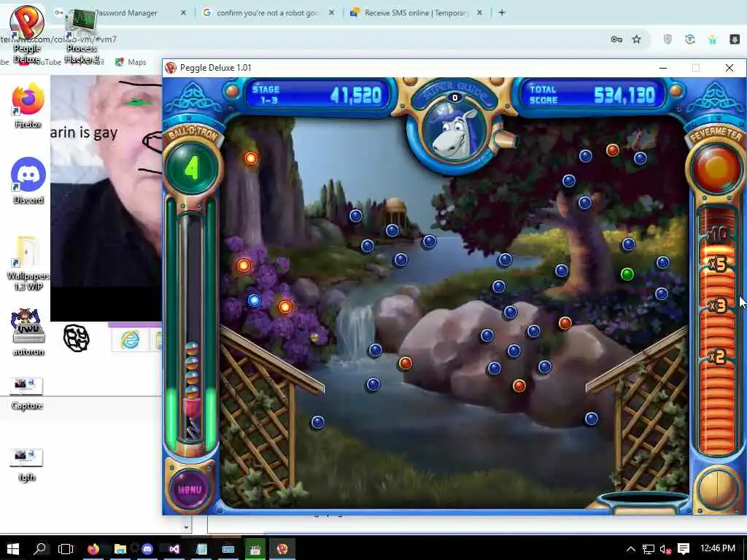
Task: Hit the green power-up peg
Action: click(x=627, y=274)
